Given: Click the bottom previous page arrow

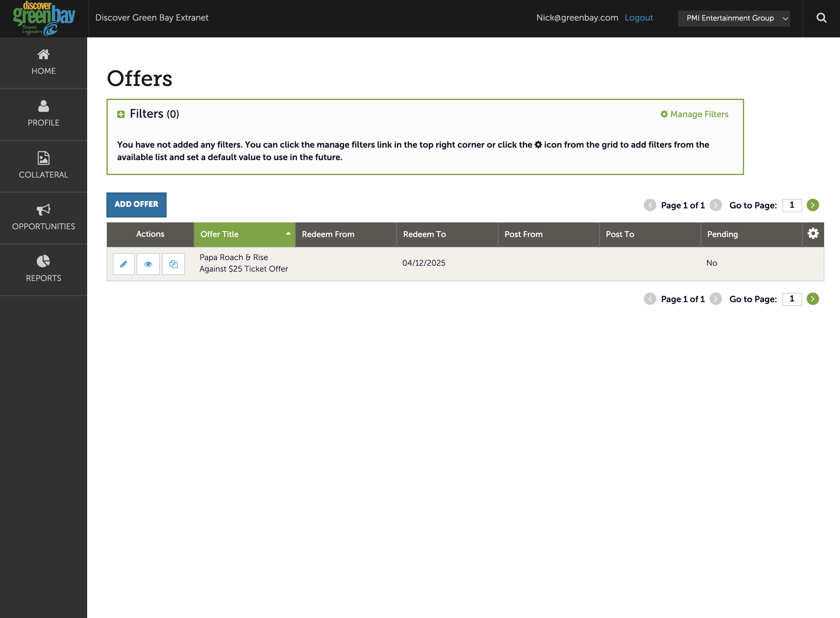Looking at the screenshot, I should pos(650,299).
